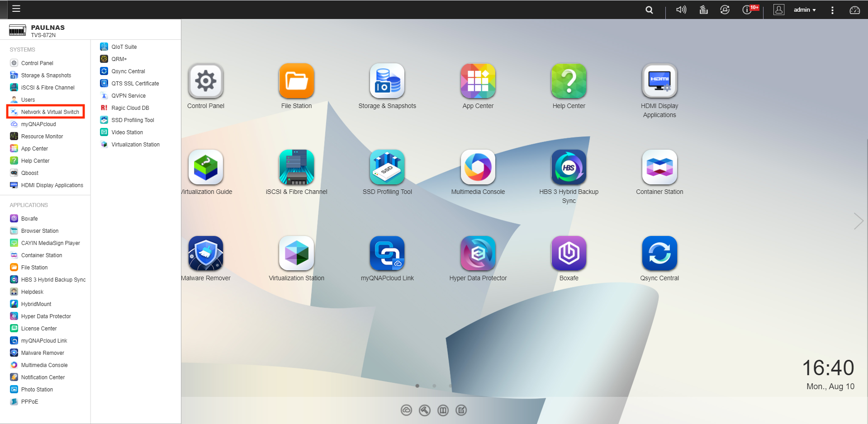
Task: Toggle the main menu hamburger button
Action: pos(16,9)
